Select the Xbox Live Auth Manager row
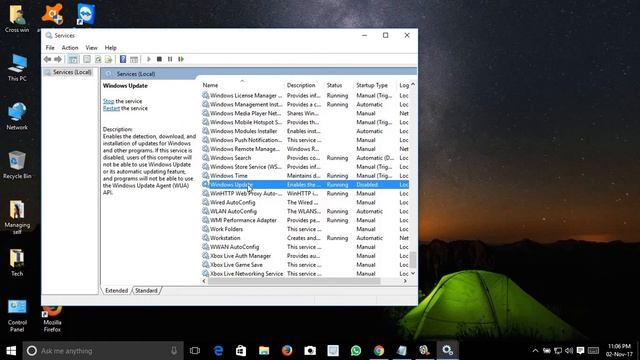The height and width of the screenshot is (360, 640). click(x=305, y=256)
